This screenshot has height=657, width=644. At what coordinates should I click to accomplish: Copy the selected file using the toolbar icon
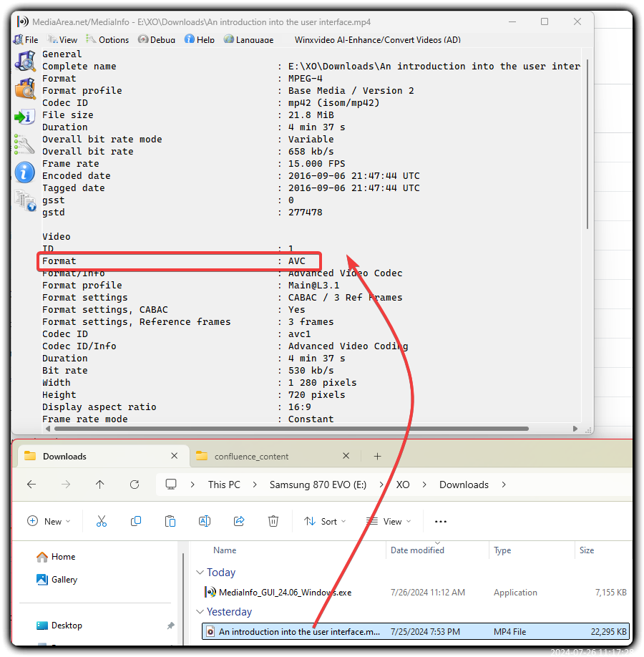pos(136,521)
